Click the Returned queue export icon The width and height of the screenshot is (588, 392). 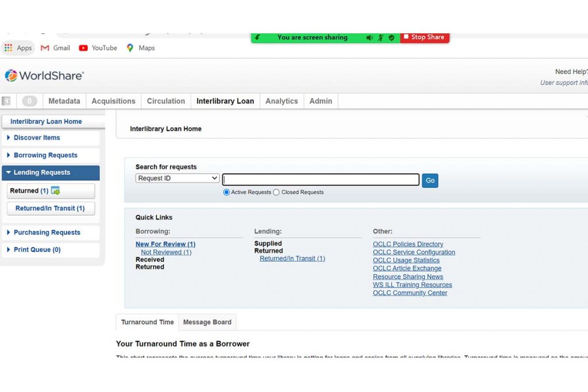coord(55,191)
